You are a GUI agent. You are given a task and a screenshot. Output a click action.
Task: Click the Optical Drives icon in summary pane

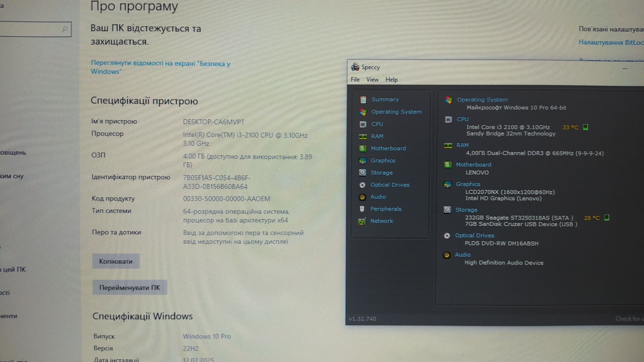pos(447,236)
